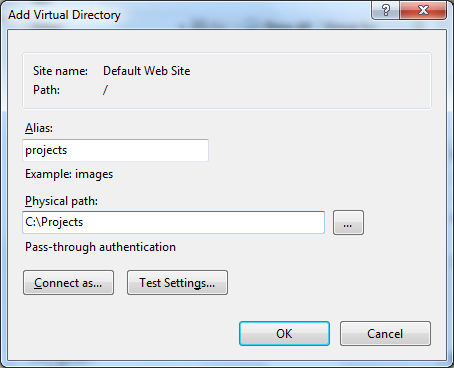Open help with the question mark button

(x=386, y=10)
